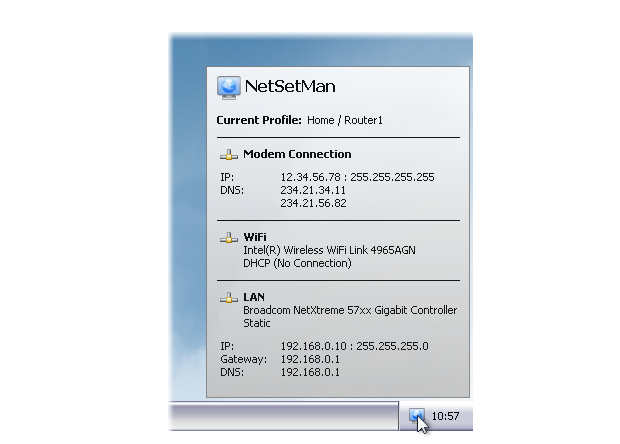Select the NetSetMan title text

pyautogui.click(x=290, y=86)
